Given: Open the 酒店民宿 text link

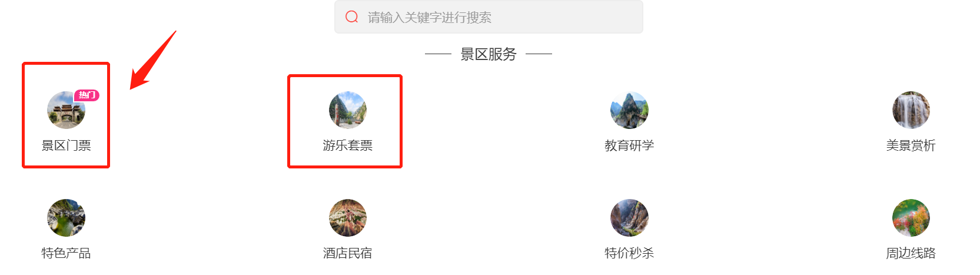Looking at the screenshot, I should (x=348, y=253).
